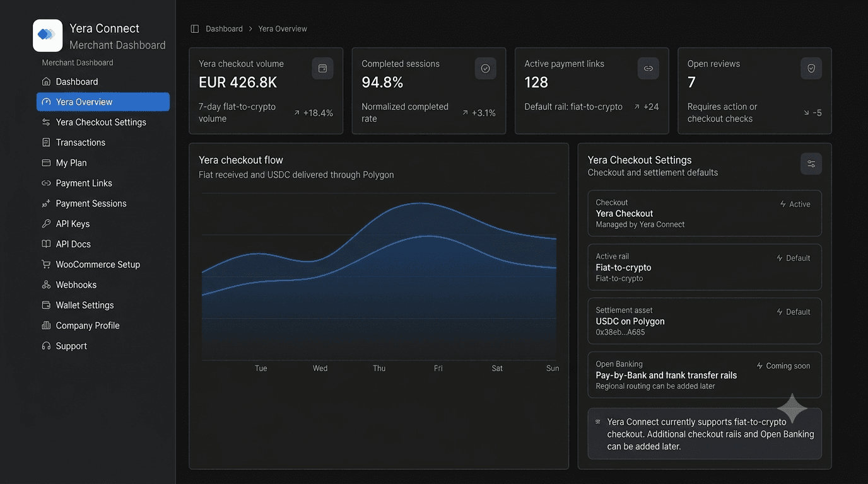Open Wallet Settings in the sidebar
The image size is (868, 484).
click(103, 305)
